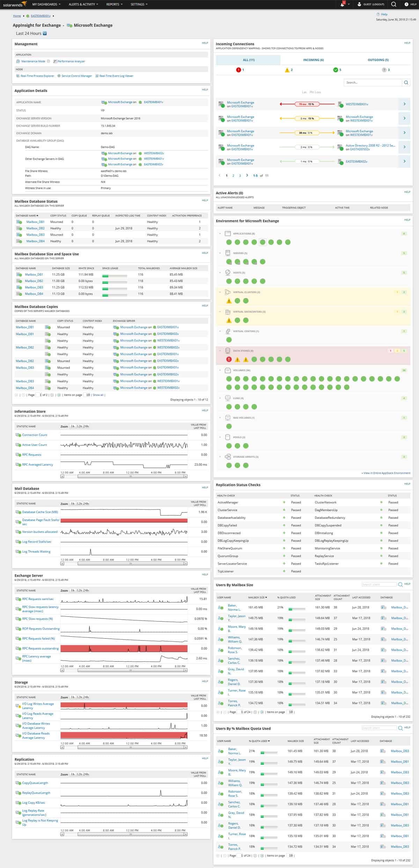Click Incoming Connections search magnifier button

pos(406,83)
